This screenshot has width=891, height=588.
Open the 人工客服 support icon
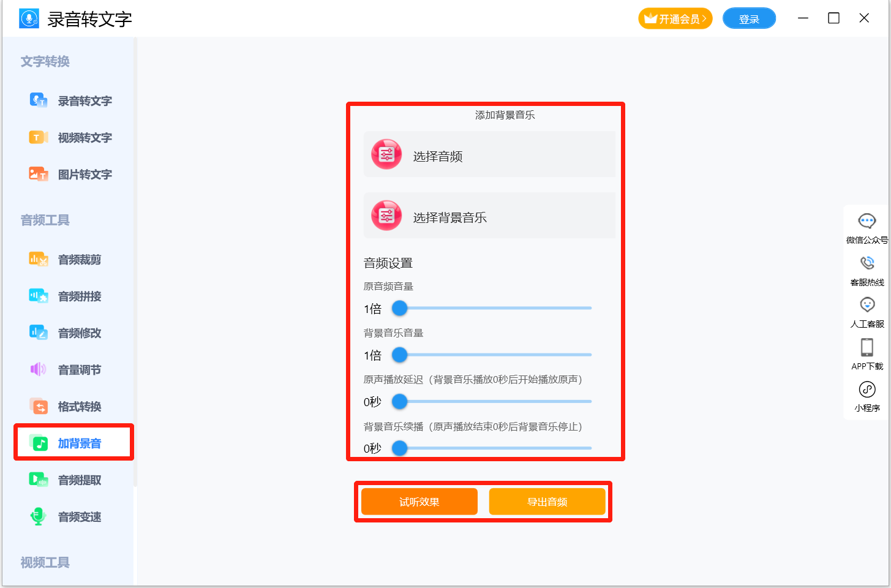(x=867, y=305)
